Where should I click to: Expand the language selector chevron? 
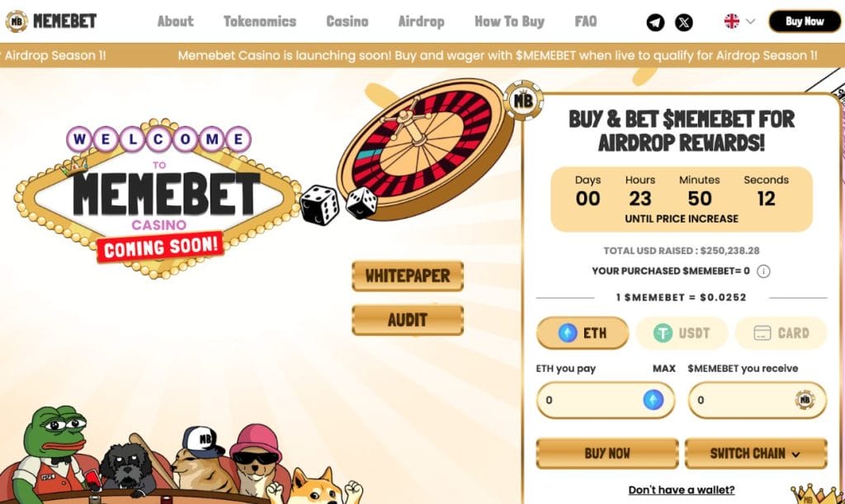click(750, 21)
